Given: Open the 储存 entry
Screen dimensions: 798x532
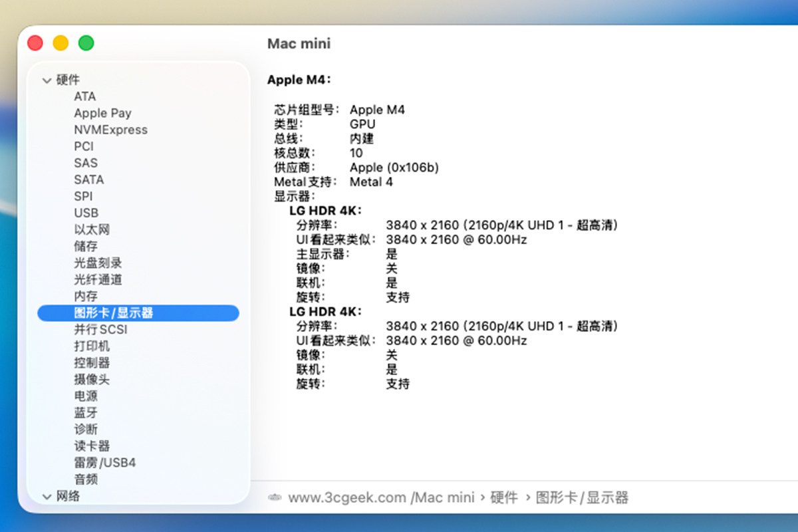Looking at the screenshot, I should (x=86, y=246).
